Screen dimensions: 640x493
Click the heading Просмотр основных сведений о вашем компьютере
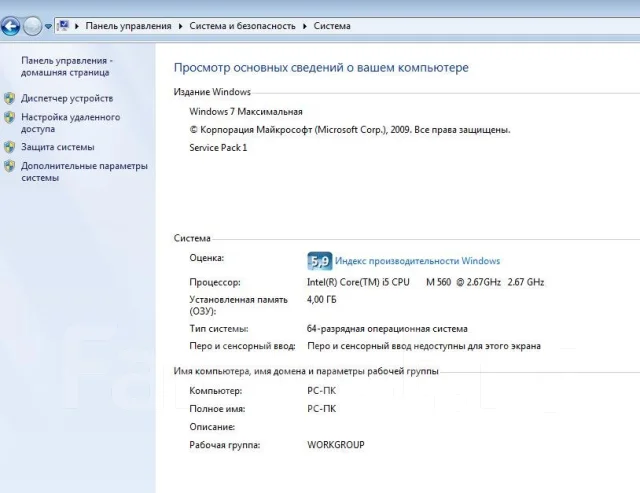[321, 68]
